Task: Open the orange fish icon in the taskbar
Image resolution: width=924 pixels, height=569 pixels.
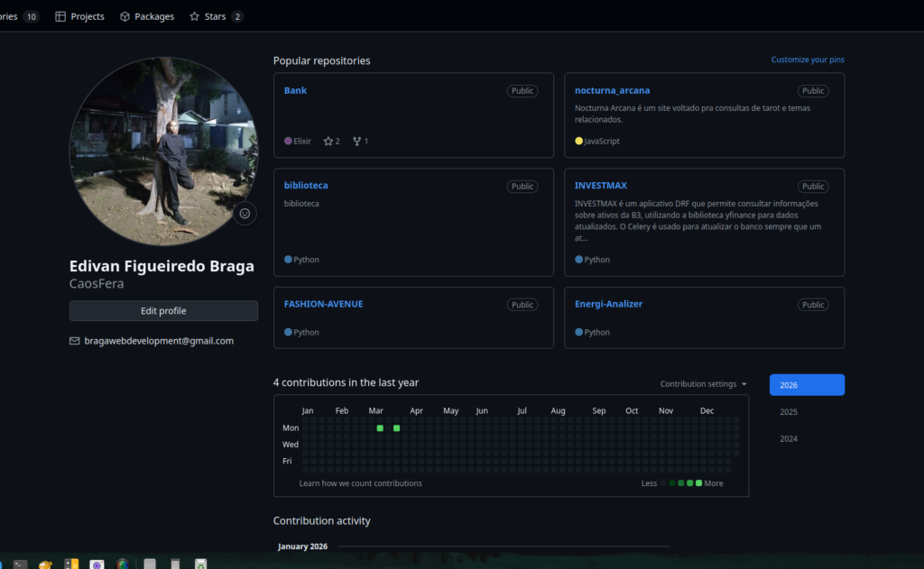Action: (x=45, y=564)
